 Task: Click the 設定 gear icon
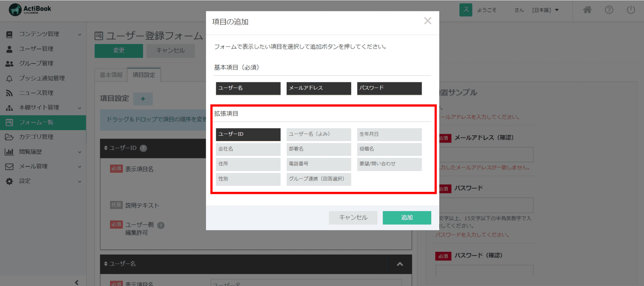pos(10,181)
